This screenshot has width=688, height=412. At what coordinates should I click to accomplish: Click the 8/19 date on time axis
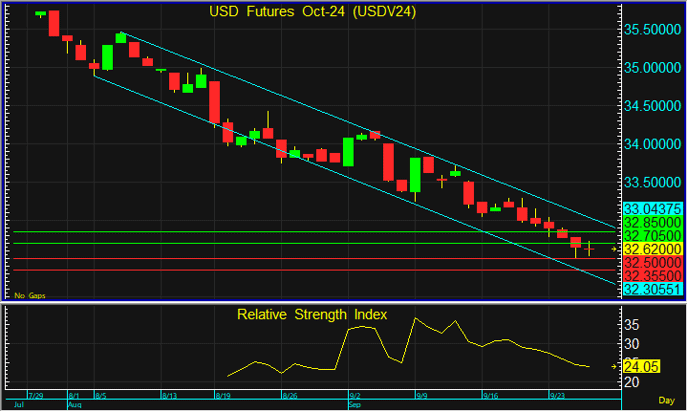pos(223,396)
